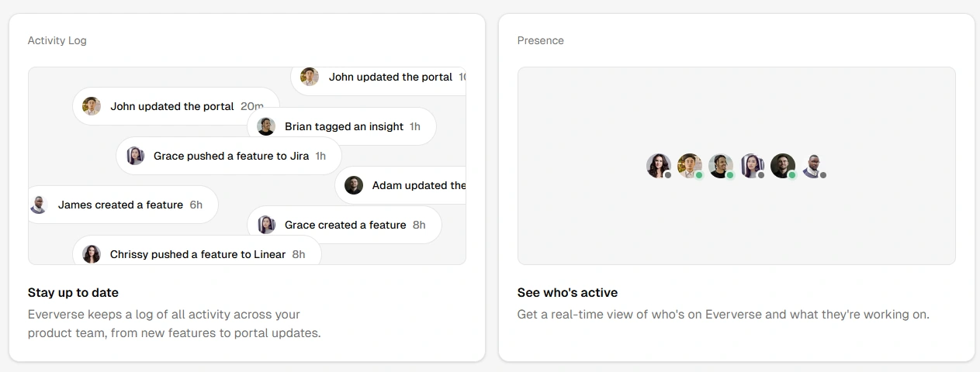The width and height of the screenshot is (980, 372).
Task: Click Brian's avatar beside 'tagged an insight'
Action: (x=266, y=126)
